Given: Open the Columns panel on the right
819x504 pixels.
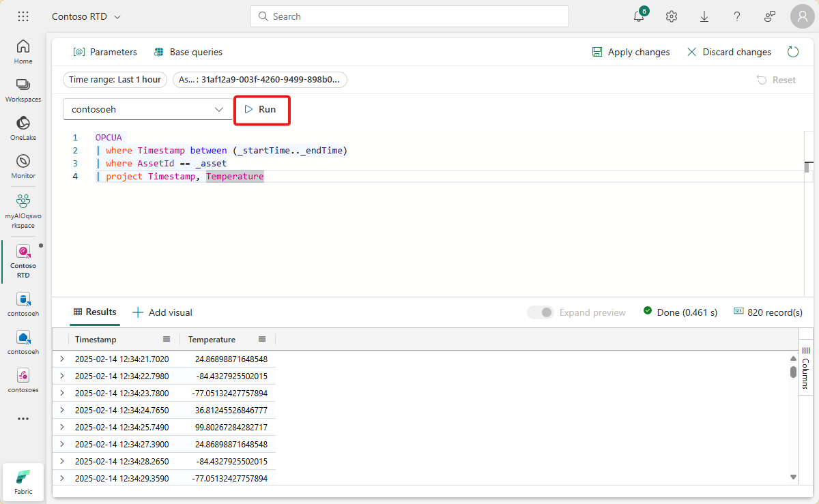Looking at the screenshot, I should tap(806, 372).
